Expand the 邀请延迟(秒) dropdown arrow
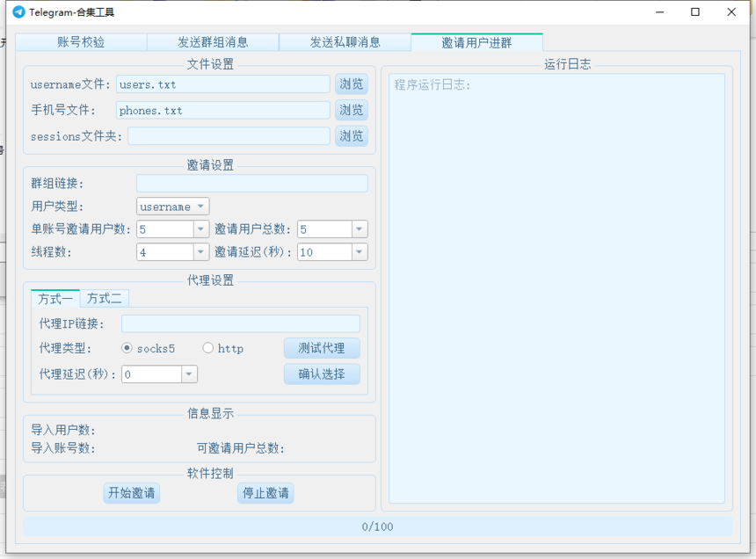 coord(360,251)
